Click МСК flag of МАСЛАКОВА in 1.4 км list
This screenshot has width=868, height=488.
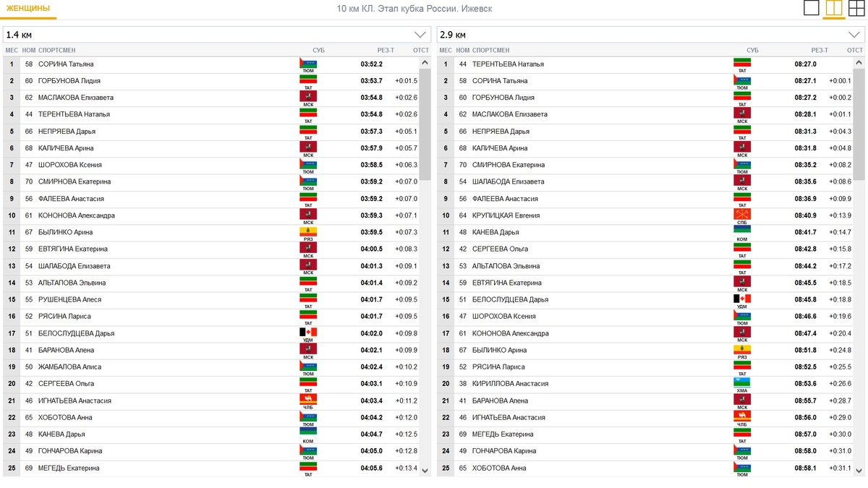point(308,96)
